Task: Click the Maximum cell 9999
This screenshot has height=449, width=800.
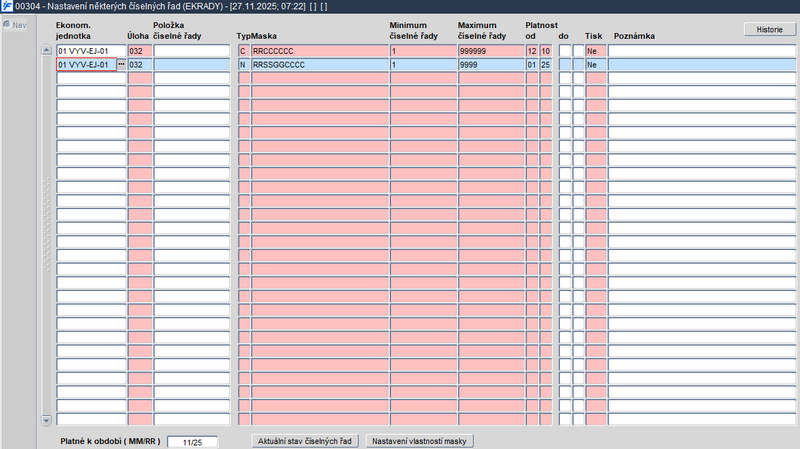Action: click(x=491, y=65)
